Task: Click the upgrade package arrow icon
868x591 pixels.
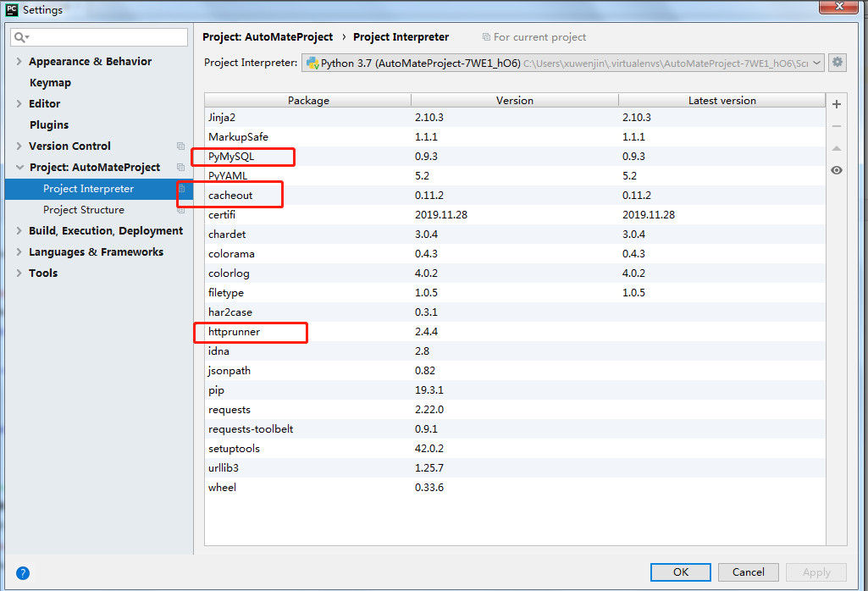Action: (x=837, y=148)
